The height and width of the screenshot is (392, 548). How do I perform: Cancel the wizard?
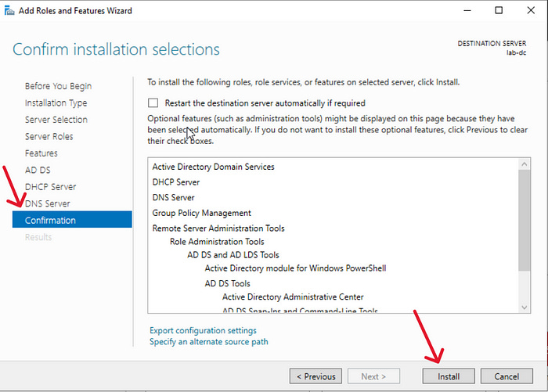click(x=507, y=376)
